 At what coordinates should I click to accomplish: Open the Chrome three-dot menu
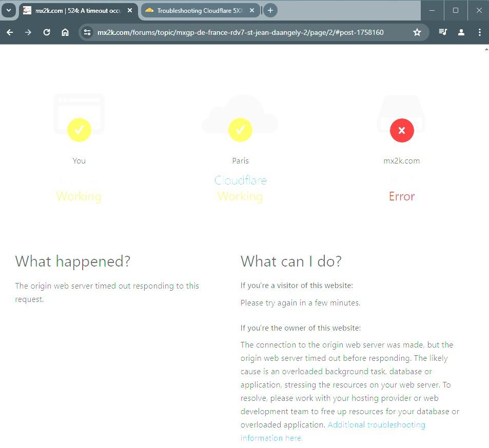click(480, 32)
